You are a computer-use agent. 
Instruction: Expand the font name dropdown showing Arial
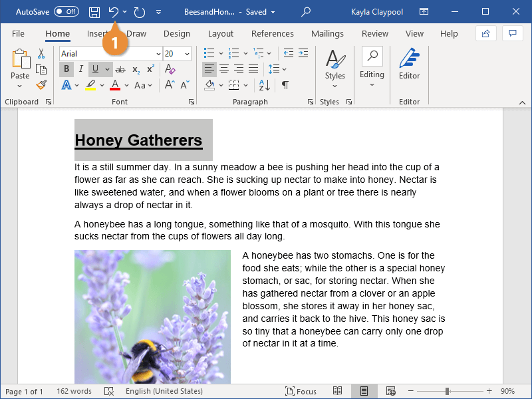[x=158, y=54]
